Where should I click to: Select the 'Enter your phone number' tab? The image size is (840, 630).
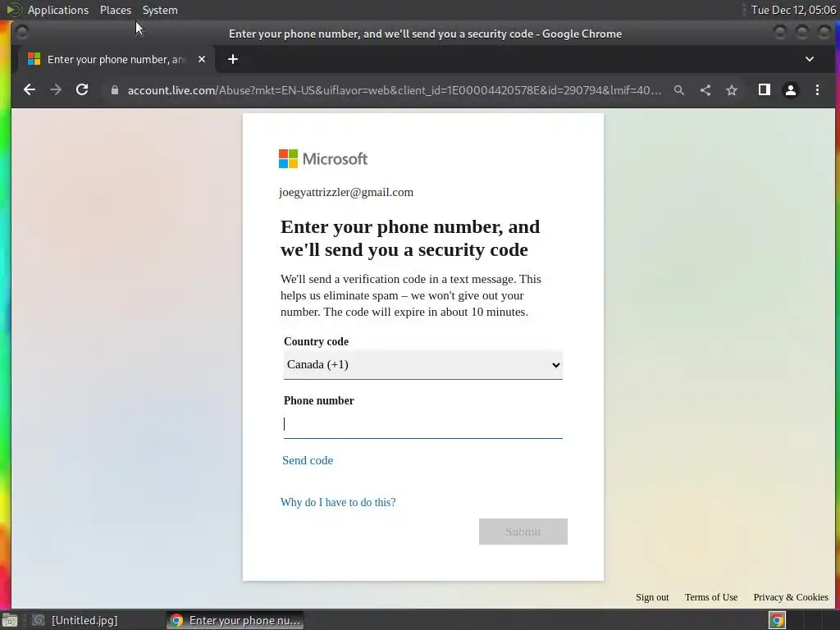pos(116,59)
